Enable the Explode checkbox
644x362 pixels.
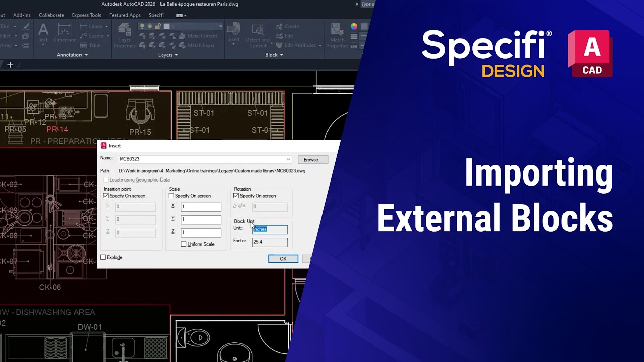pyautogui.click(x=103, y=257)
